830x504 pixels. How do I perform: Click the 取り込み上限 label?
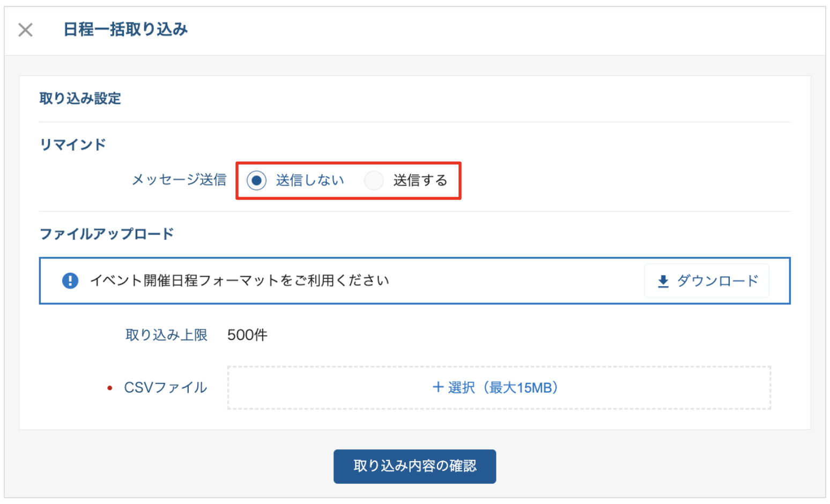click(x=166, y=335)
